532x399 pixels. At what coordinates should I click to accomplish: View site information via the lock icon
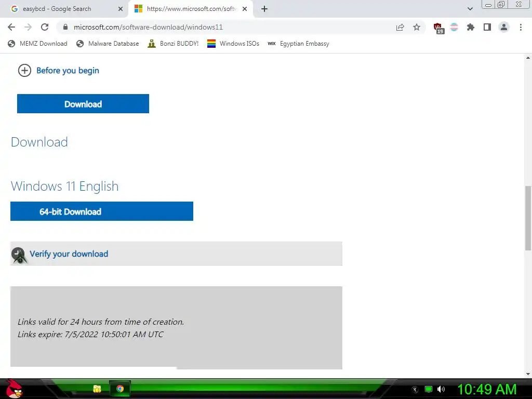tap(65, 27)
